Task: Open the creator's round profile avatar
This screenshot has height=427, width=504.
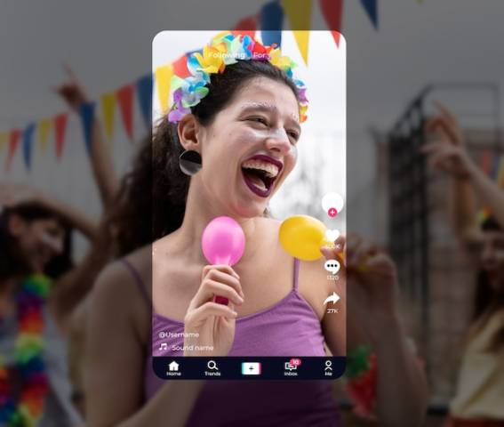Action: 332,203
